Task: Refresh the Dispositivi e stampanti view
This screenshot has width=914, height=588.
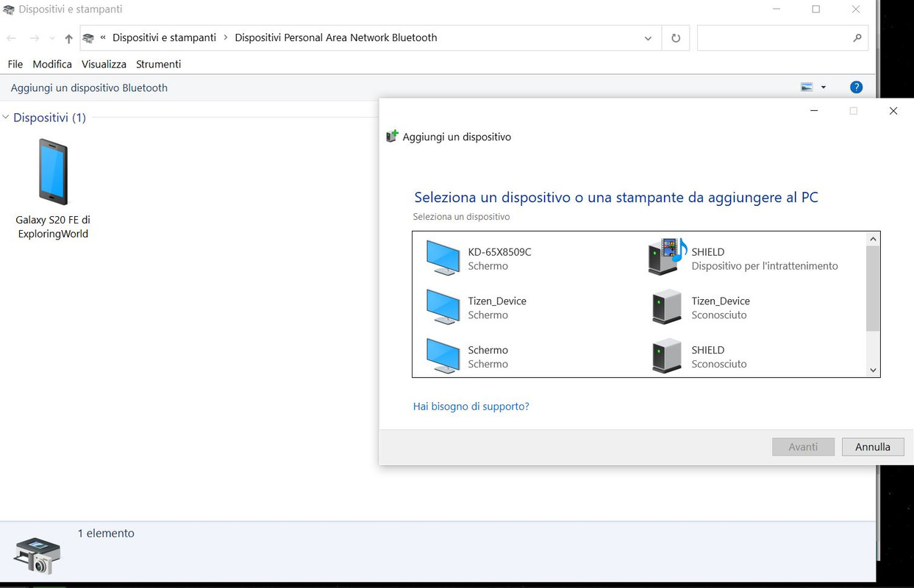Action: [x=676, y=38]
